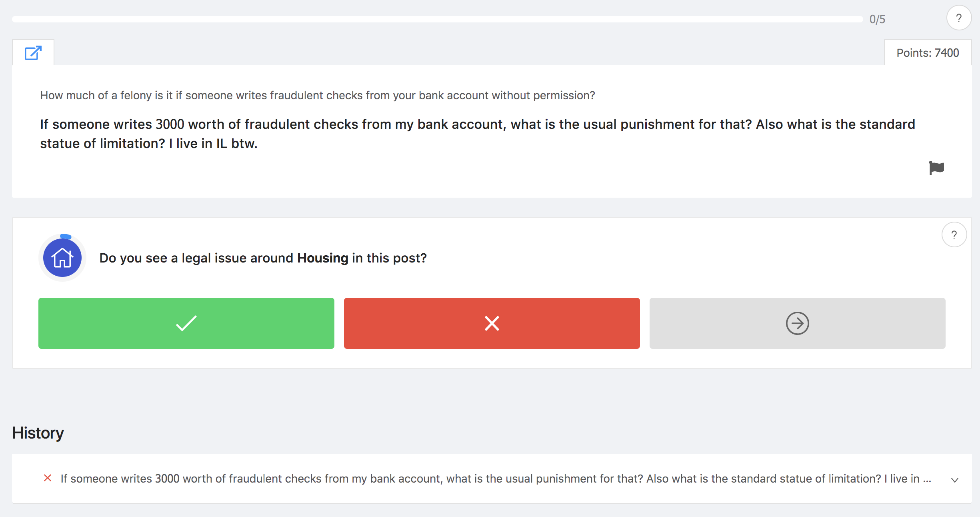Screen dimensions: 980x517
Task: Click the skip arrow circle icon
Action: tap(797, 323)
